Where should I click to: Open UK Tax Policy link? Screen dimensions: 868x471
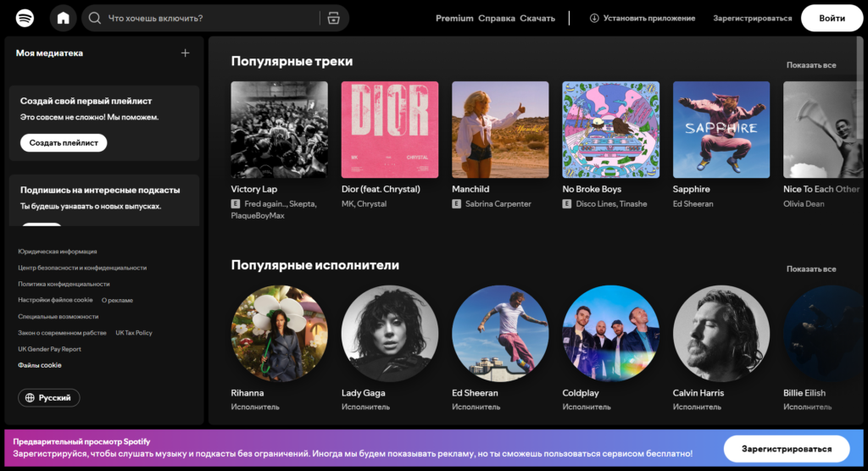[x=133, y=333]
